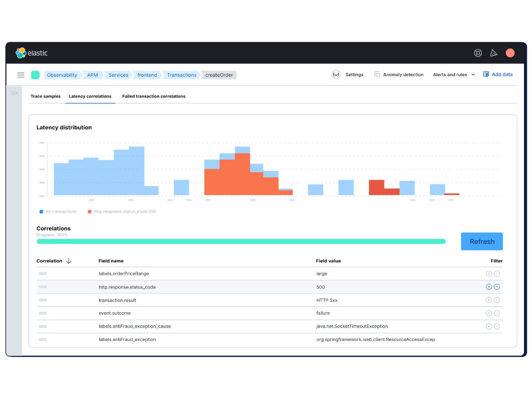Viewport: 532px width, 399px height.
Task: Select transaction.result field name
Action: point(117,300)
